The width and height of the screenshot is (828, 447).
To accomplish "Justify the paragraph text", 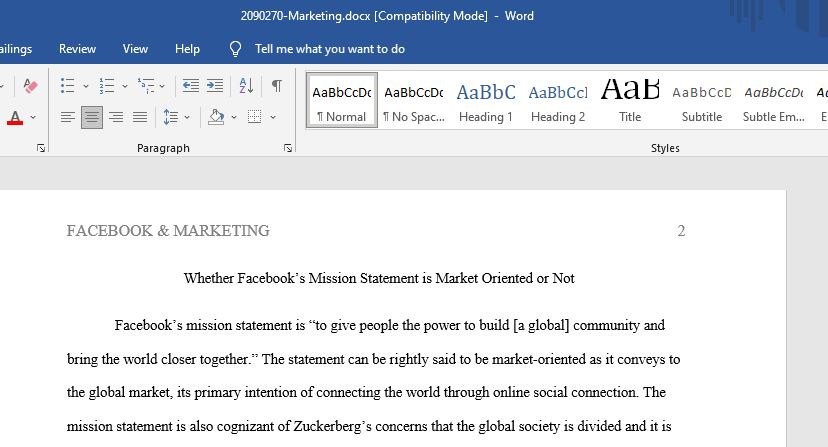I will pyautogui.click(x=140, y=117).
